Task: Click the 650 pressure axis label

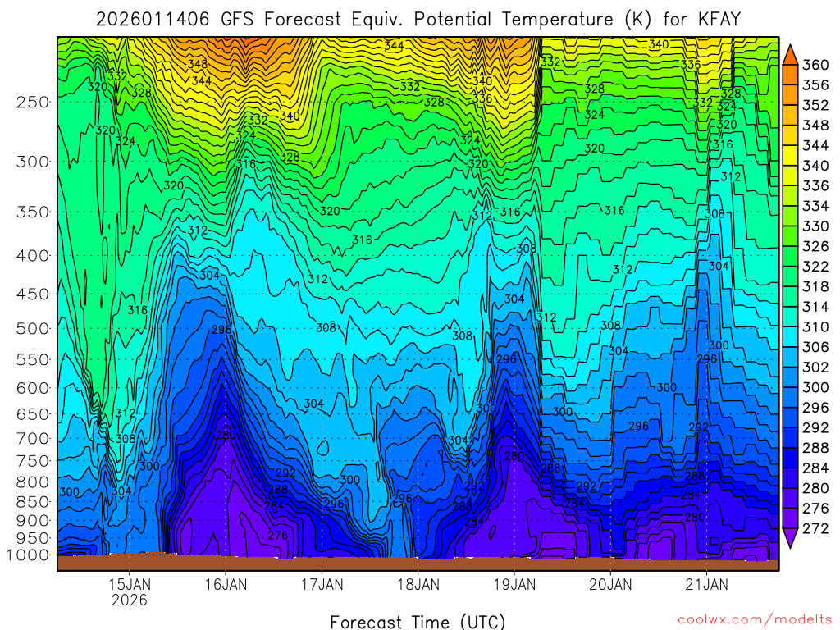Action: click(x=33, y=414)
